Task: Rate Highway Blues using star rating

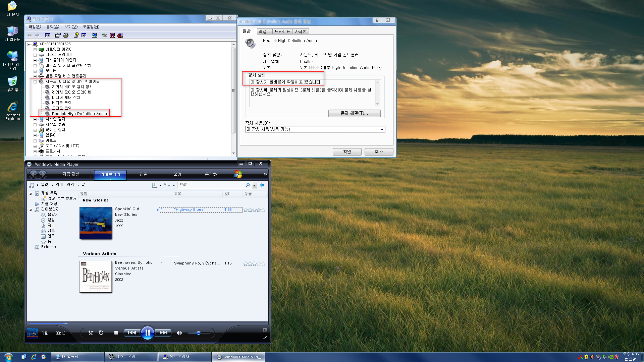Action: pyautogui.click(x=254, y=210)
